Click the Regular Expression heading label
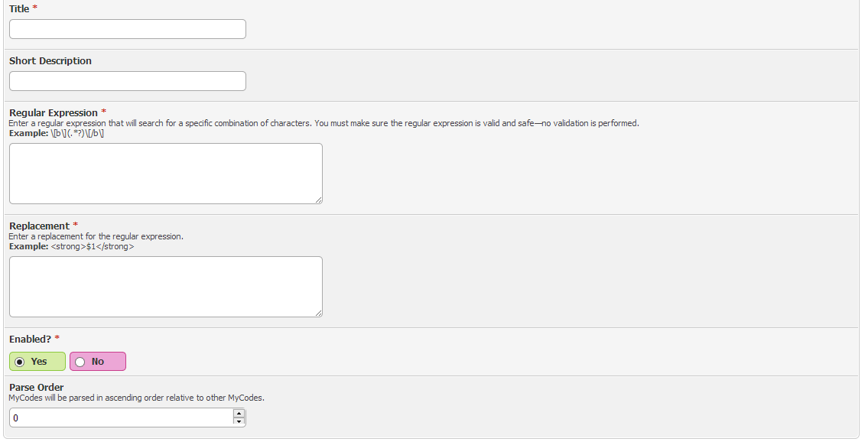The width and height of the screenshot is (868, 442). pyautogui.click(x=54, y=113)
